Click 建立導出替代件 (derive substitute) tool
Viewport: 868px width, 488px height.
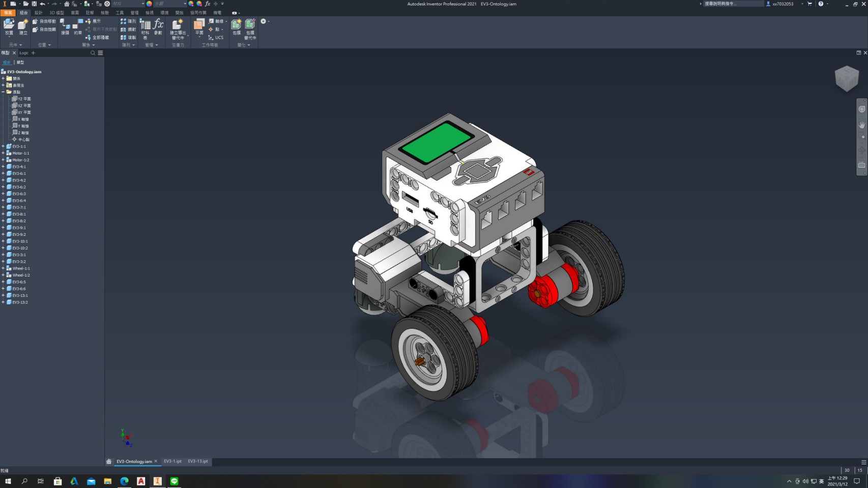[178, 29]
